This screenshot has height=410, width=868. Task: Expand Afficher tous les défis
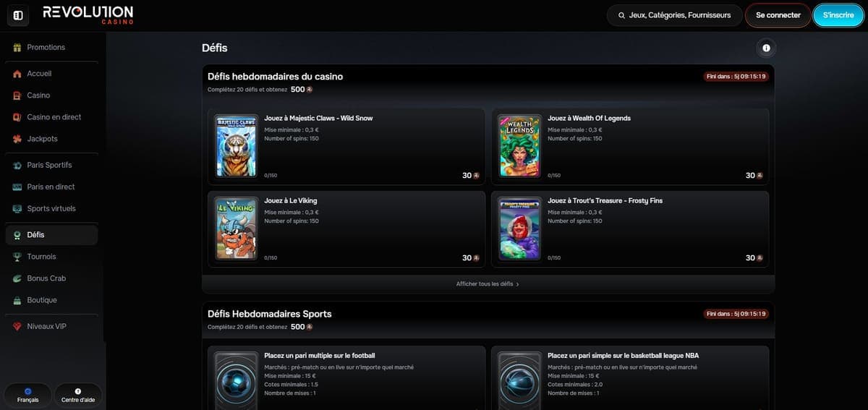coord(488,284)
